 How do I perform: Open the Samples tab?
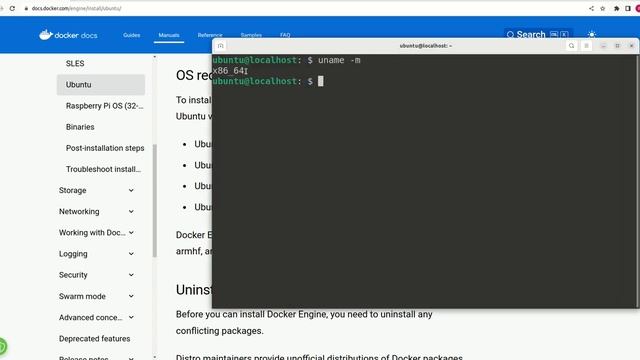pos(251,35)
